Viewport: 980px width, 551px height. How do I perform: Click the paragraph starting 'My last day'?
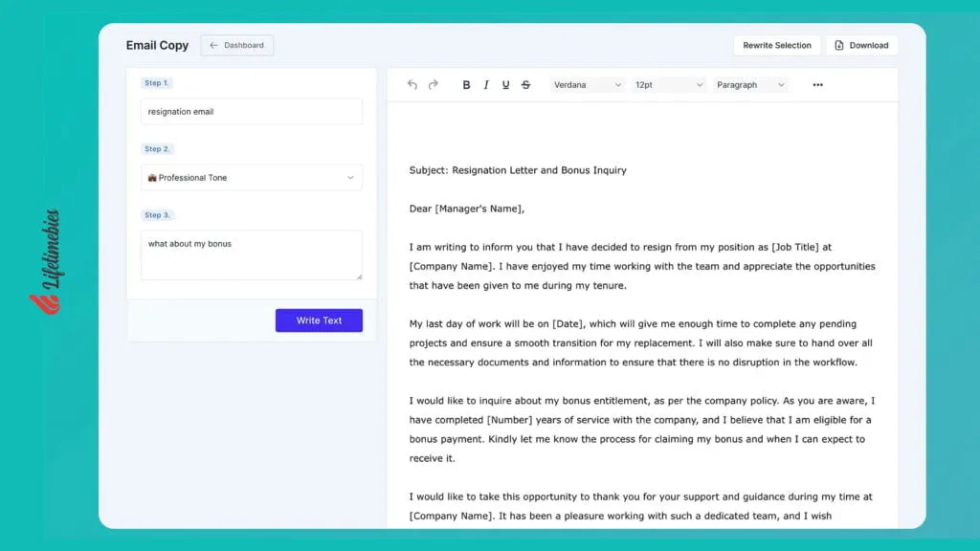640,343
